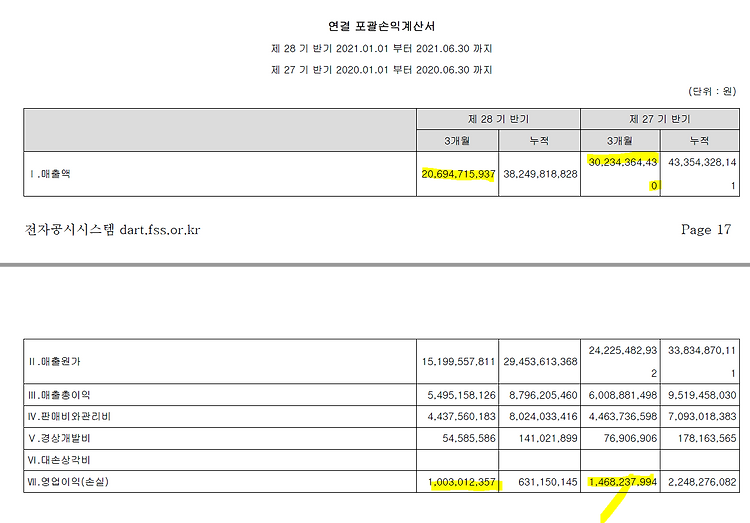Viewport: 750px width, 523px height.
Task: Click the value 54,585,586
Action: (x=469, y=438)
